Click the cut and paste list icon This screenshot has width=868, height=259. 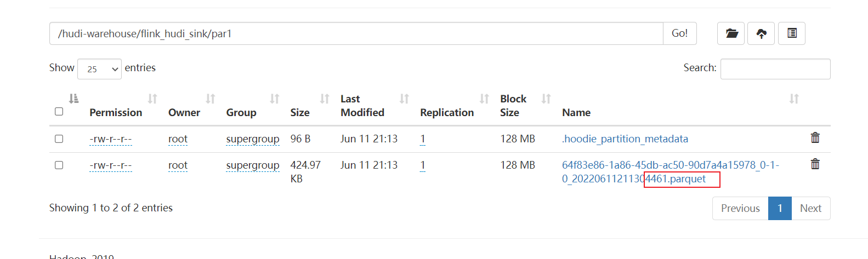click(x=792, y=33)
